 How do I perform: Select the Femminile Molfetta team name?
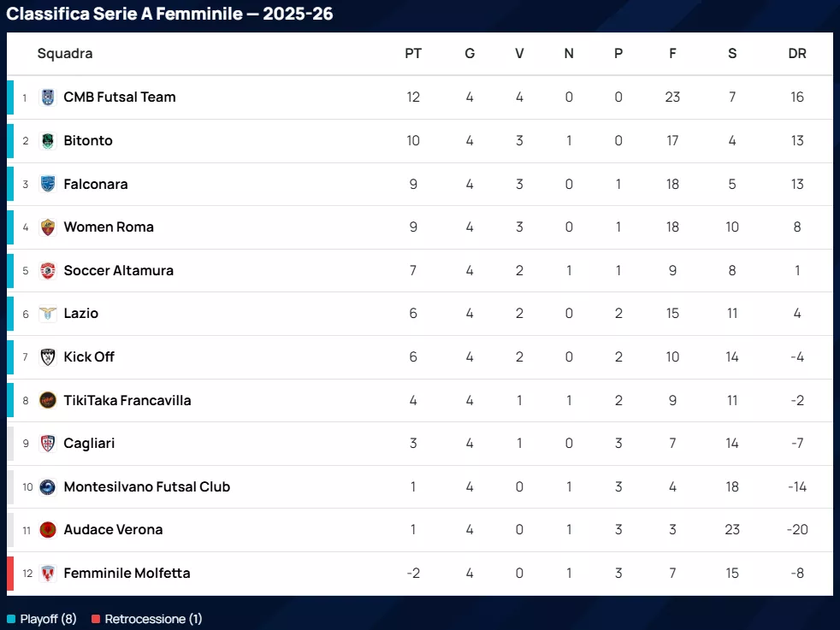[x=127, y=574]
